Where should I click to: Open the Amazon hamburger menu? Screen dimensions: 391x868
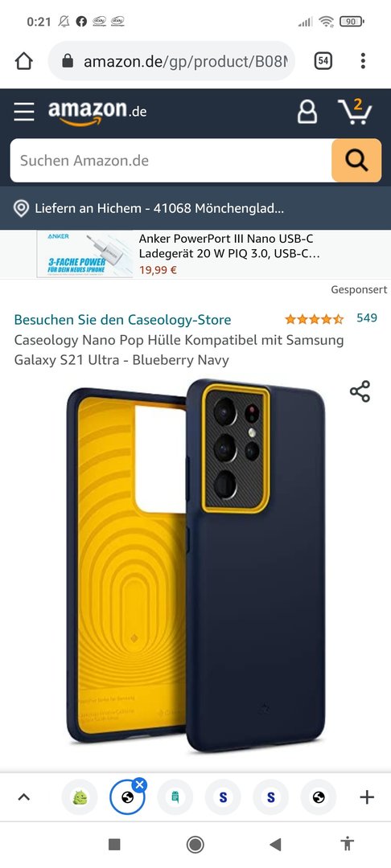coord(24,111)
